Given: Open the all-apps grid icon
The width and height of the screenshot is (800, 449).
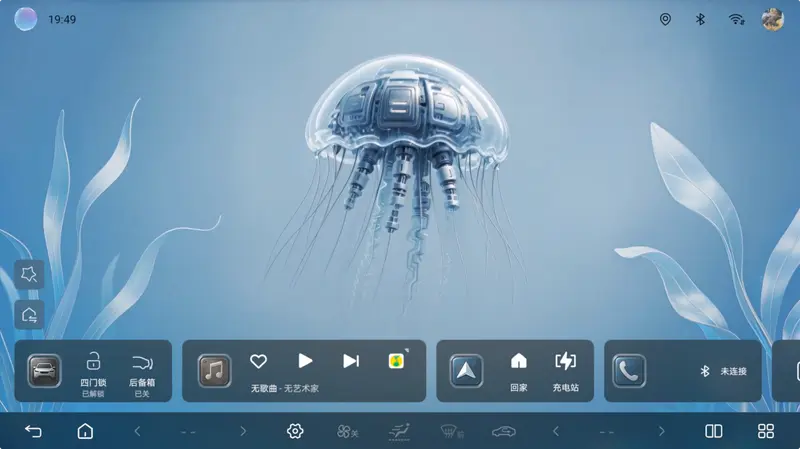Looking at the screenshot, I should point(766,431).
